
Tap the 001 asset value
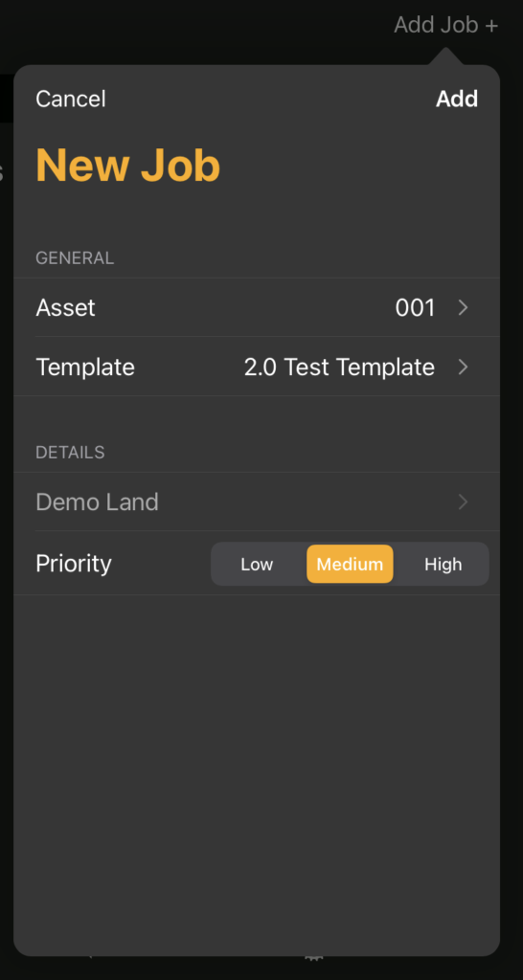pos(415,307)
